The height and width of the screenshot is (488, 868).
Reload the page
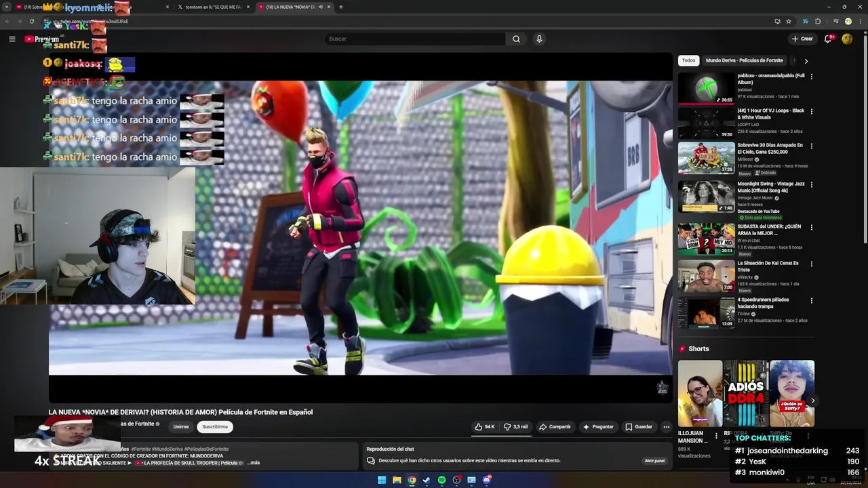pos(32,21)
